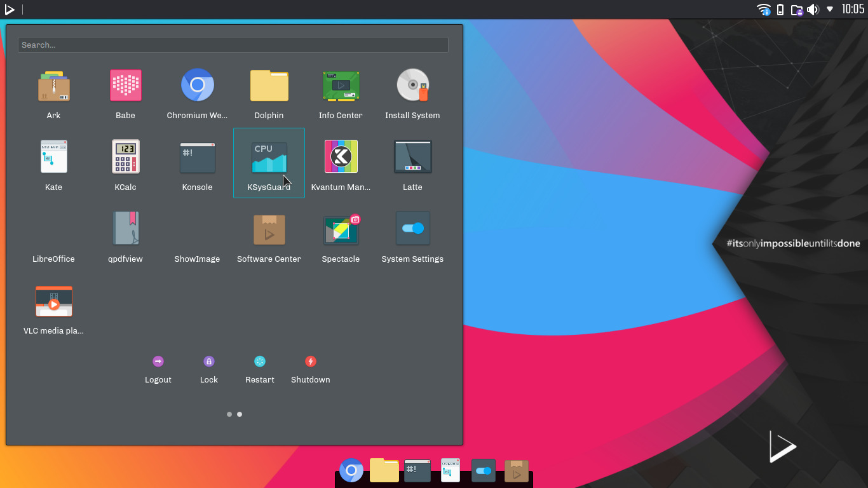Click the Logout session button
Image resolution: width=868 pixels, height=488 pixels.
pos(158,361)
